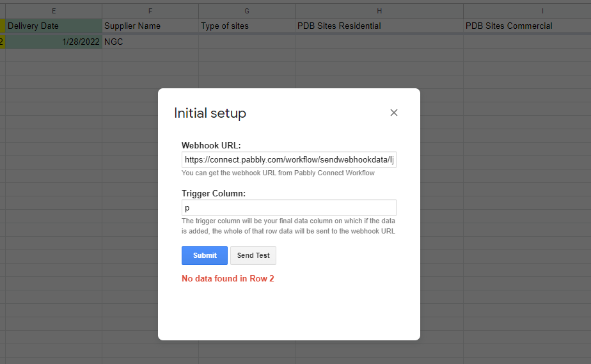Close the Initial setup dialog

point(394,113)
